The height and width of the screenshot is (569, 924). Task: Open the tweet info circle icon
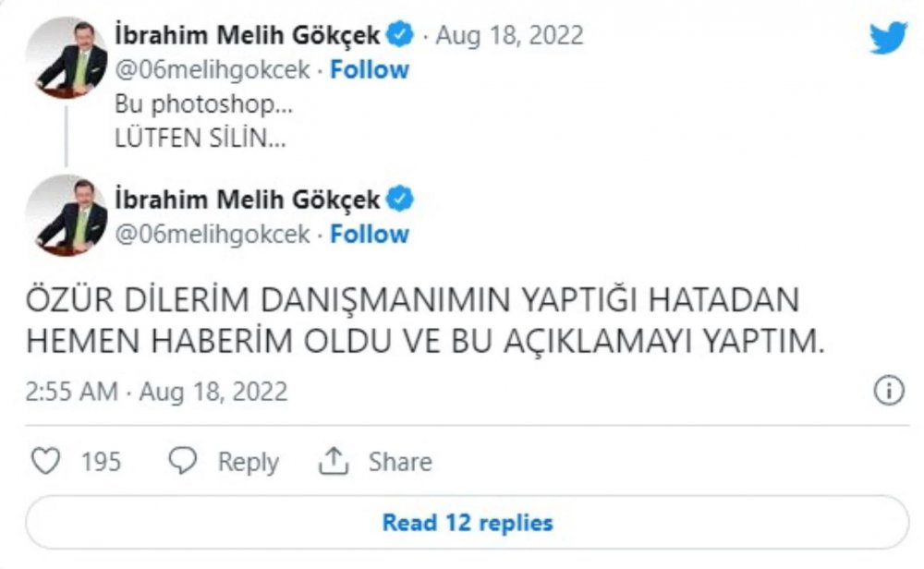tap(888, 391)
